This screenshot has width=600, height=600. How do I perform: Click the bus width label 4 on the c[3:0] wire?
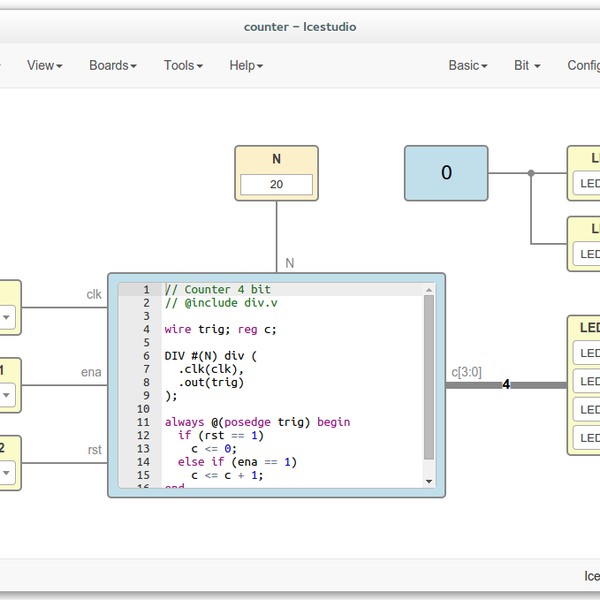click(x=505, y=384)
